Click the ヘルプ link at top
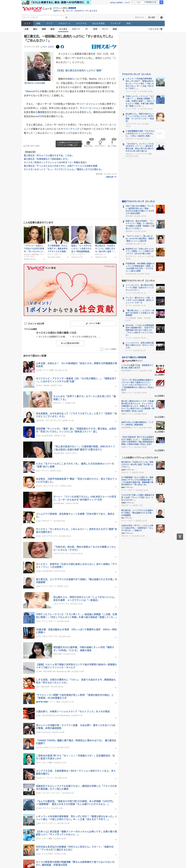 point(127,2)
